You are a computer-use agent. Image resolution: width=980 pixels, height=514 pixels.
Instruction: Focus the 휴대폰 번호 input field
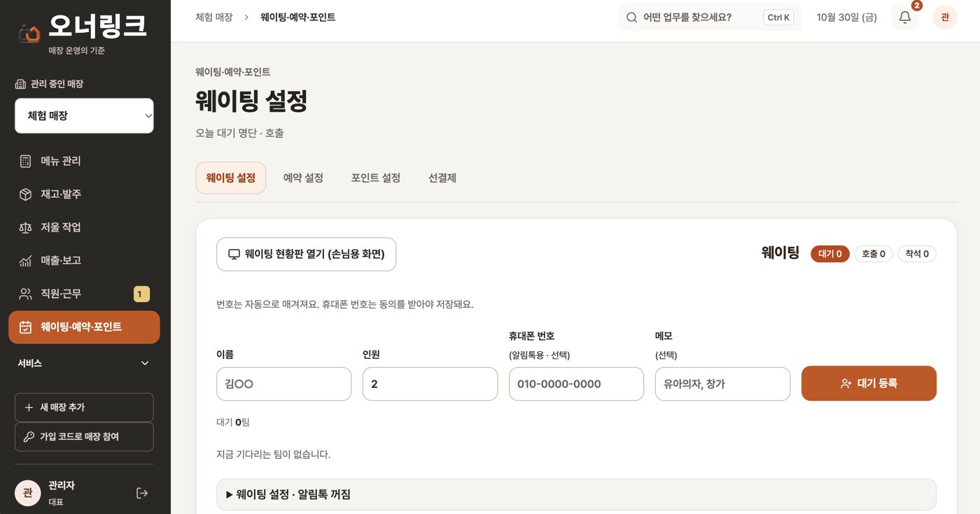[576, 384]
